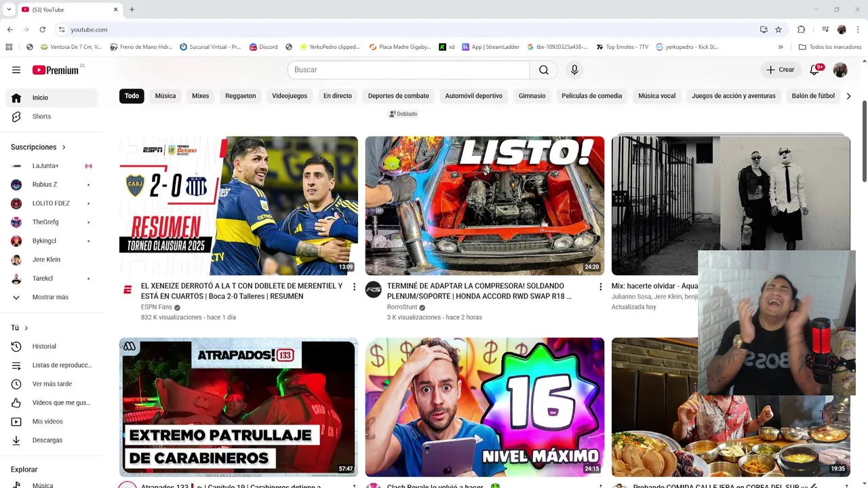Viewport: 868px width, 488px height.
Task: Show more category chips arrow
Action: click(848, 96)
